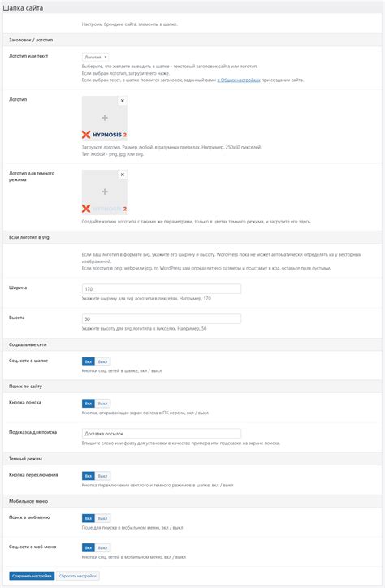Turn off social networks in header

pyautogui.click(x=102, y=362)
